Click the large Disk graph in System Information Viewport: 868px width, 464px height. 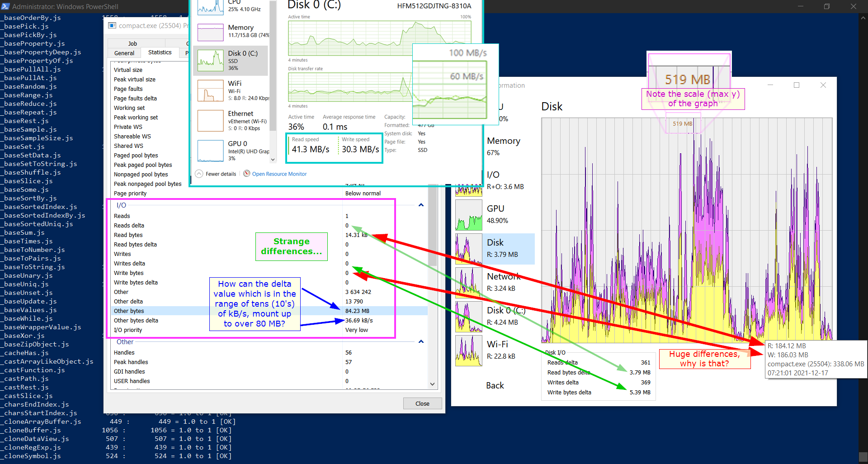pos(687,231)
